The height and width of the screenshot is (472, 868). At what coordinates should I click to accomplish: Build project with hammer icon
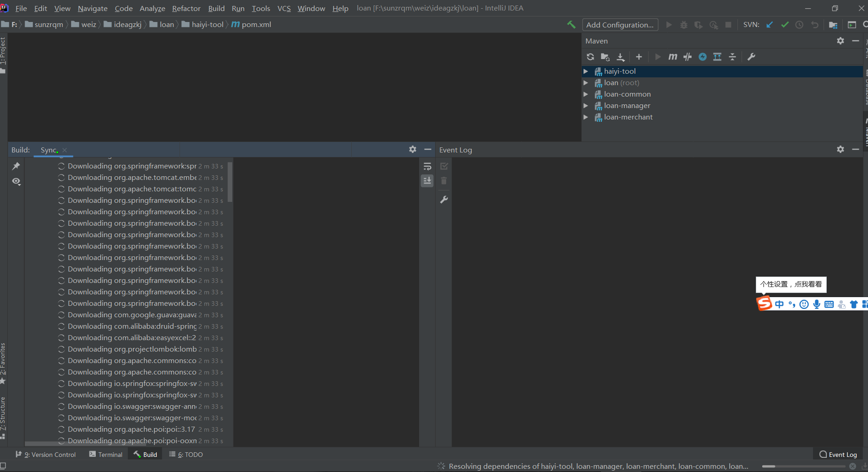coord(571,25)
